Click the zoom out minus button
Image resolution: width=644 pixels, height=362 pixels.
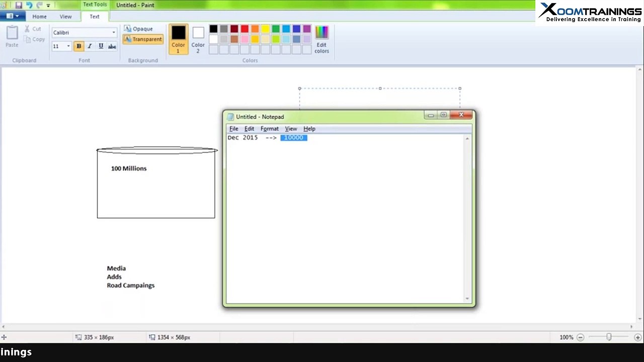(580, 337)
